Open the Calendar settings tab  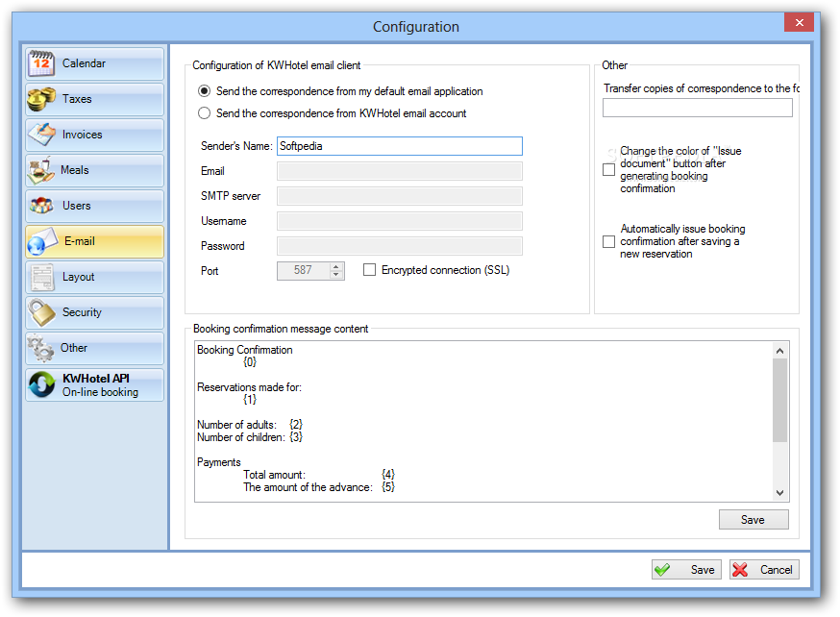point(94,63)
